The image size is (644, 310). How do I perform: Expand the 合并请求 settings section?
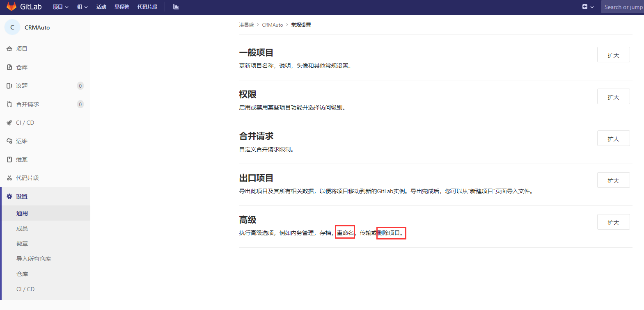click(x=613, y=139)
